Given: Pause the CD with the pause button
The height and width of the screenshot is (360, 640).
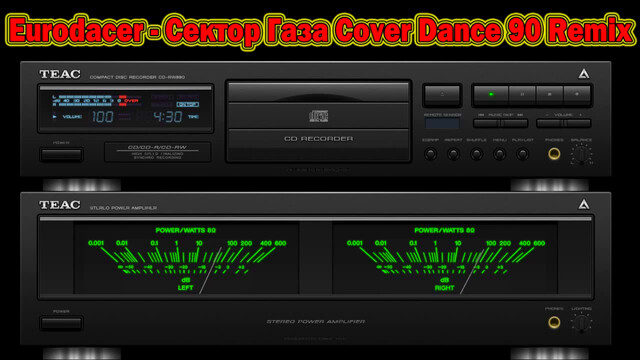Looking at the screenshot, I should click(522, 94).
